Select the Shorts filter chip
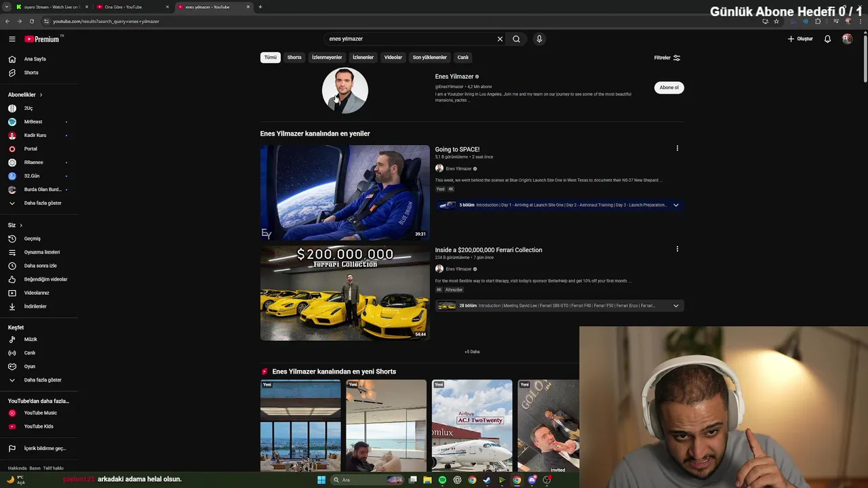 point(294,58)
